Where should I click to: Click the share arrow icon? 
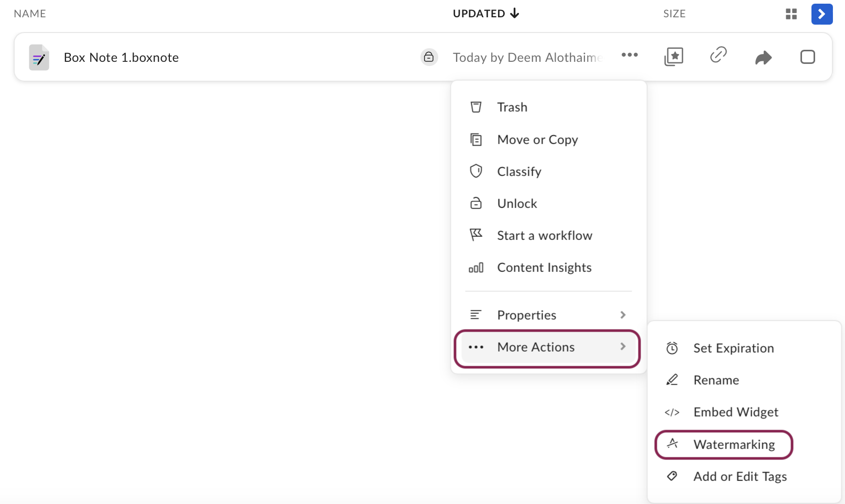click(763, 57)
